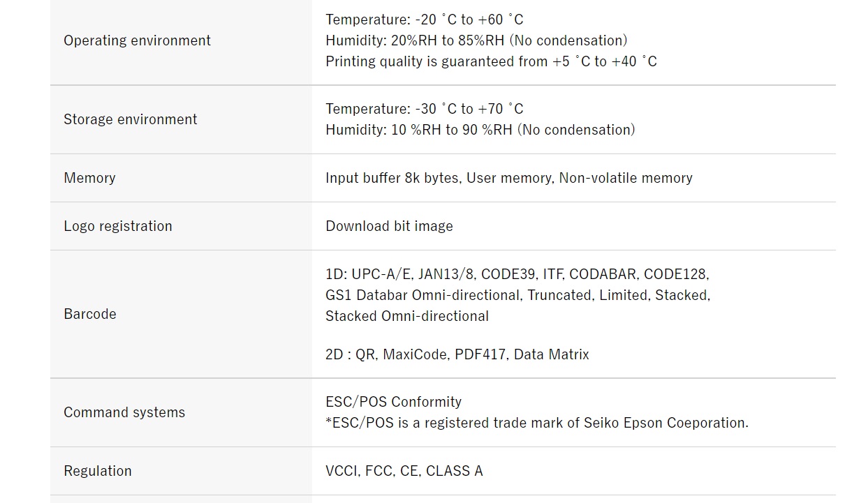Select the GS1 Databar Omni-directional line
Screen dimensions: 868x503
pos(517,295)
